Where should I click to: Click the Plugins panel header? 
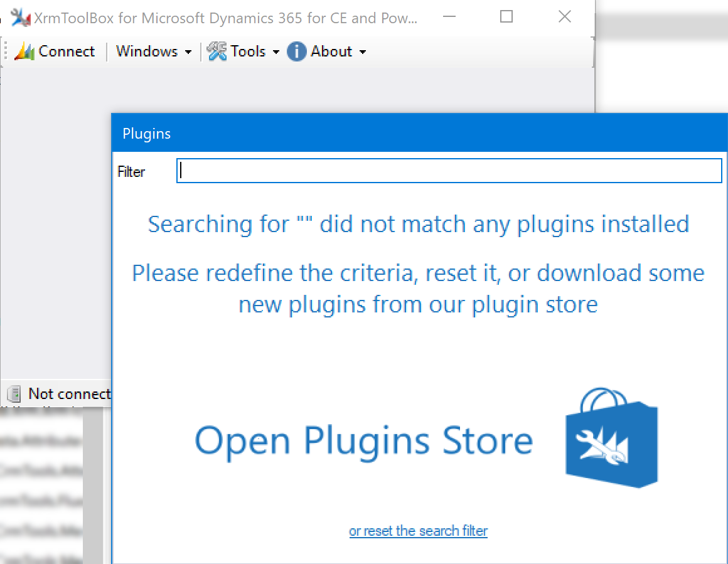coord(420,133)
